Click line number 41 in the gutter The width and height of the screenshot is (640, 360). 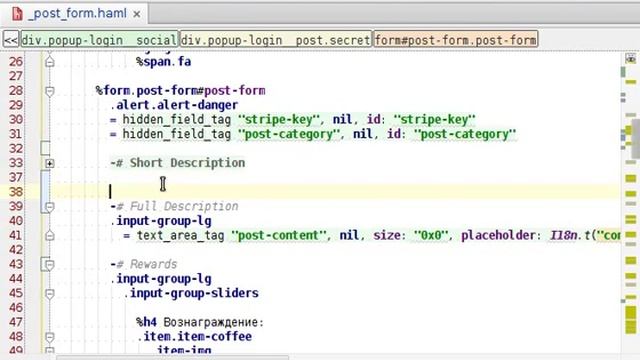16,236
